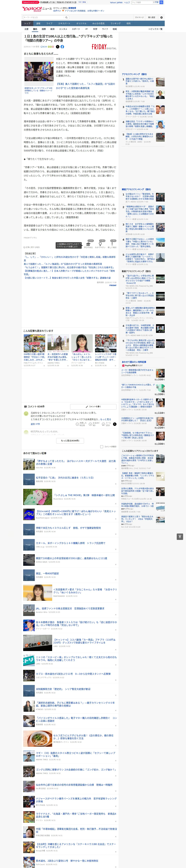Open 韓国で100歳以上の年金受給者 article

pos(72,558)
